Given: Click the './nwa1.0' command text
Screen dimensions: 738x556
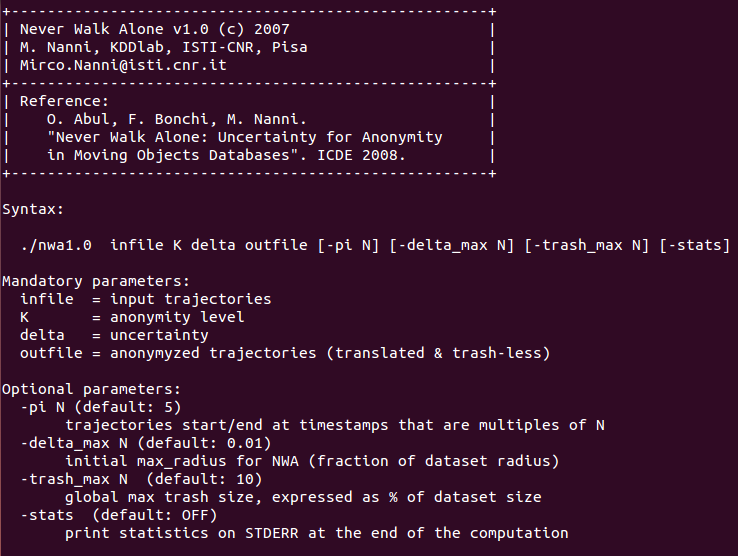Looking at the screenshot, I should point(56,245).
